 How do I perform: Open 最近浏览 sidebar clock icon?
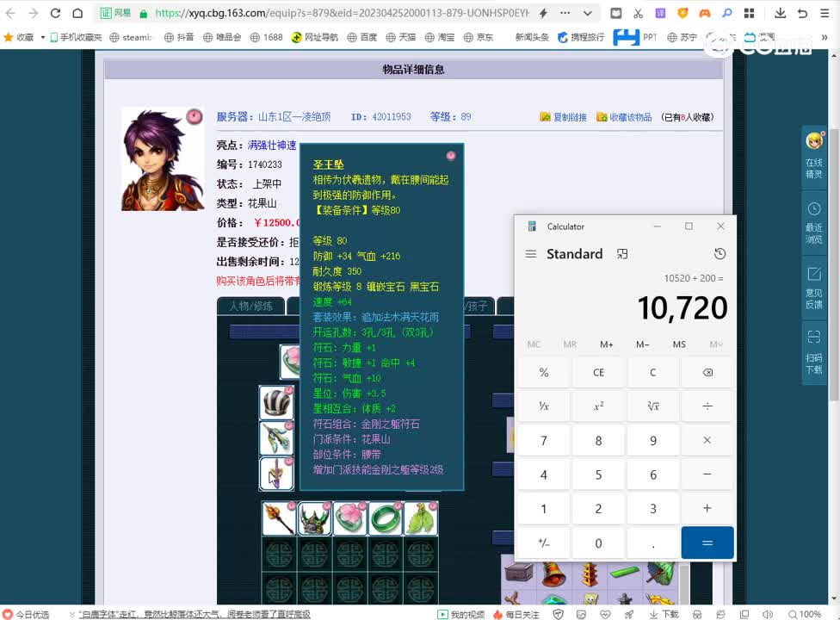(814, 223)
